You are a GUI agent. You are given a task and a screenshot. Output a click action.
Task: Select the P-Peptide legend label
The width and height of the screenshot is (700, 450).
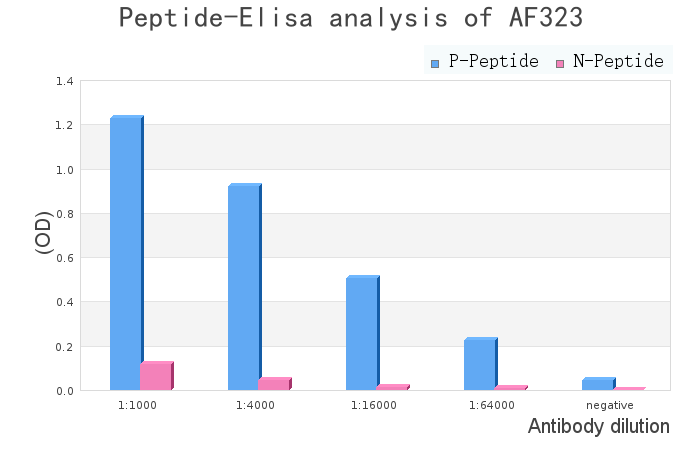(x=494, y=62)
